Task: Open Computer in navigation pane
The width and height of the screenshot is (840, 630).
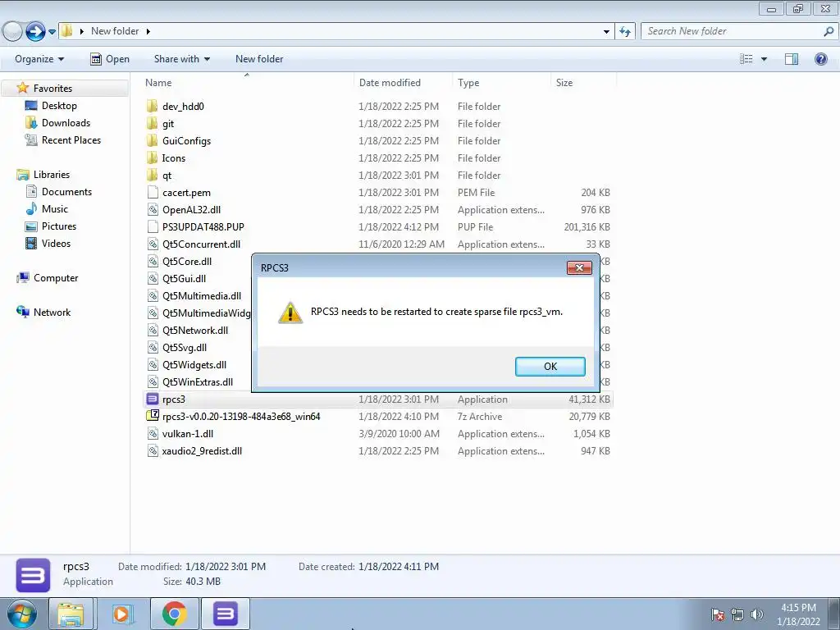Action: (56, 278)
